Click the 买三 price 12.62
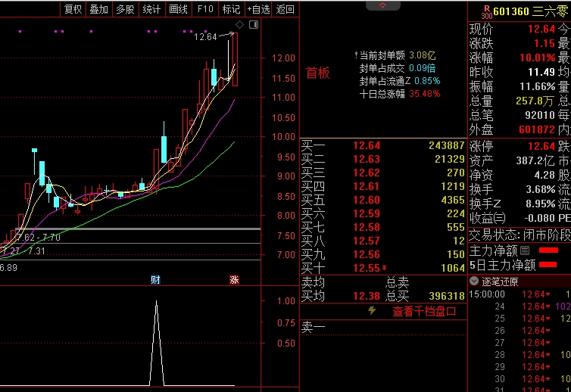Image resolution: width=571 pixels, height=392 pixels. tap(367, 173)
